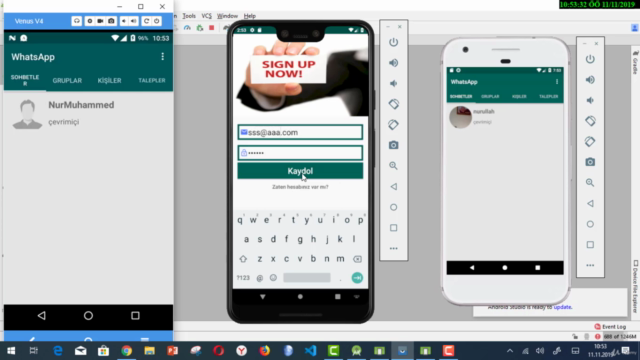Click the Power button on the right emulator side panel
Viewport: 640px width, 360px height.
coord(590,59)
